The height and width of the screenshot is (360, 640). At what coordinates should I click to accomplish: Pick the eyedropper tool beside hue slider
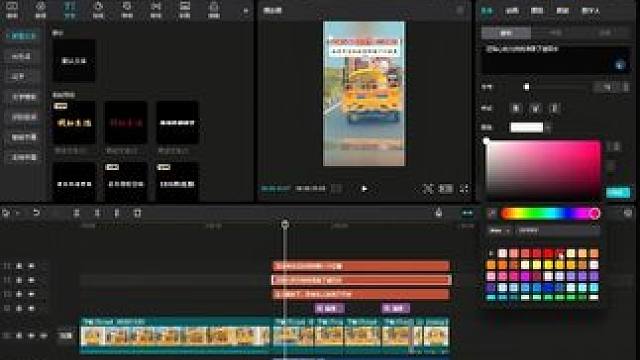(x=492, y=213)
